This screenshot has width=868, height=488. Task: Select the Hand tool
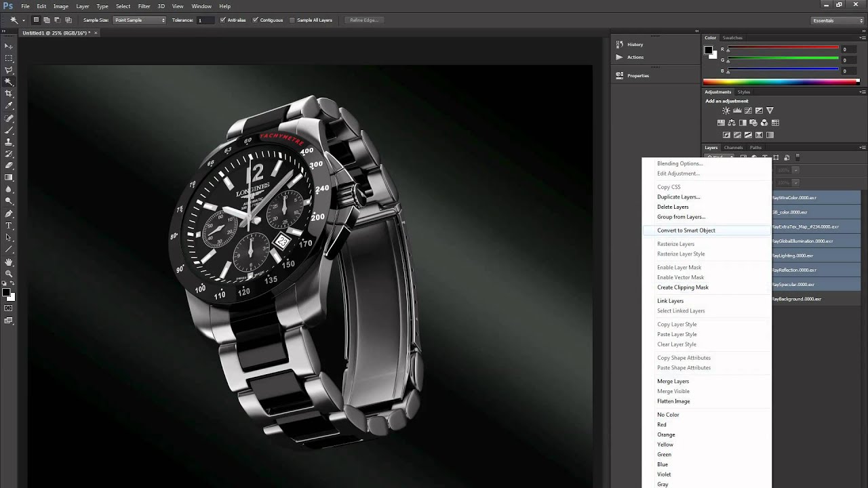click(x=9, y=262)
